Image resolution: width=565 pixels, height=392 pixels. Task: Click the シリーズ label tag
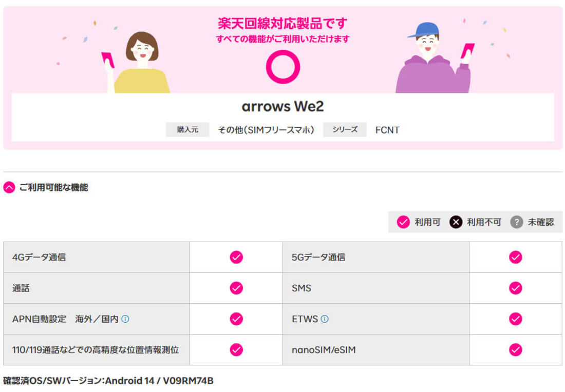click(345, 130)
